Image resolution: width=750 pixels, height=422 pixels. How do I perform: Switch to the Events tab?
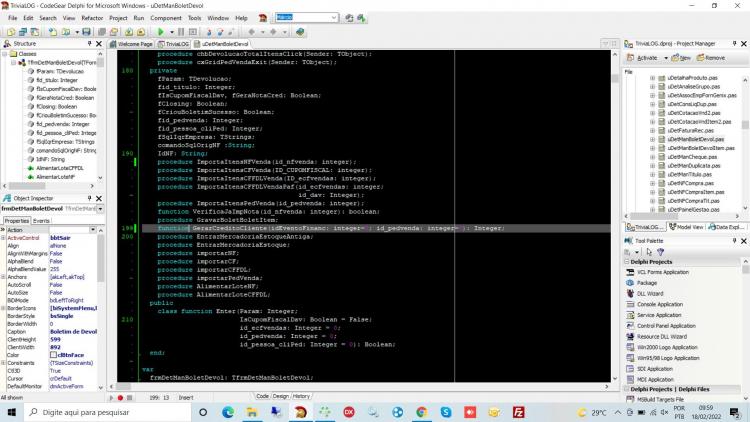pyautogui.click(x=41, y=221)
